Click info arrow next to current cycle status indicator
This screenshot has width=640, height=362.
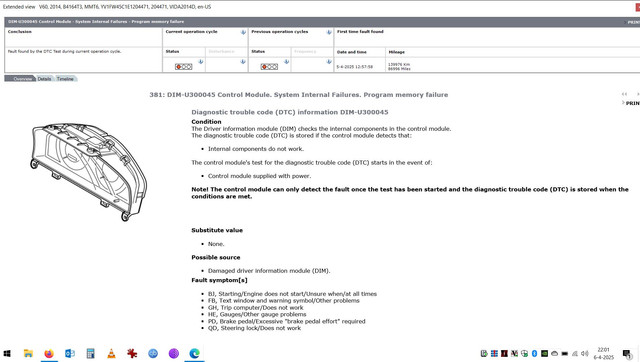click(x=201, y=62)
